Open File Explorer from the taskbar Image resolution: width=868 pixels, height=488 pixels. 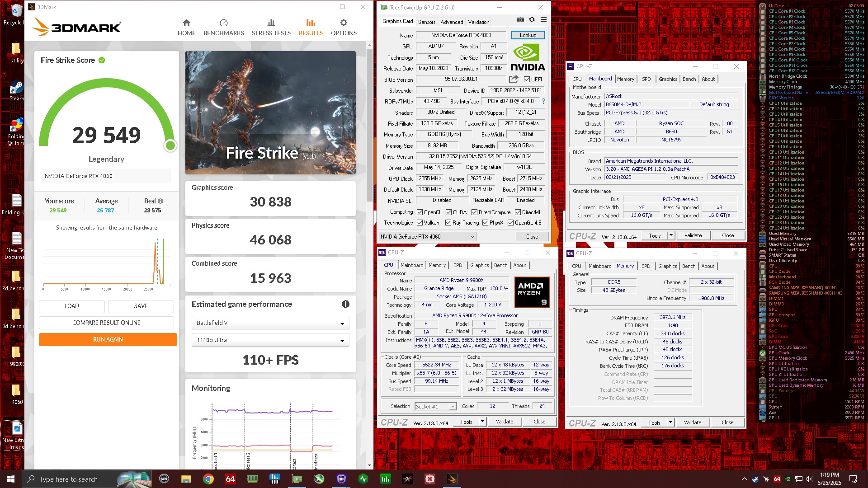(x=186, y=479)
